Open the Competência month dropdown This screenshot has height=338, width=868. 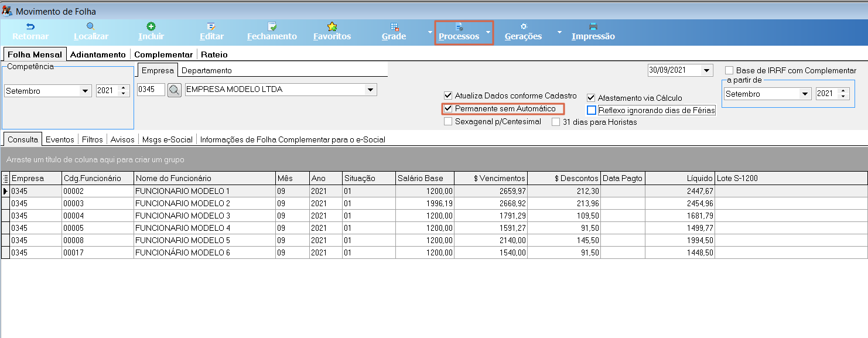(x=85, y=91)
